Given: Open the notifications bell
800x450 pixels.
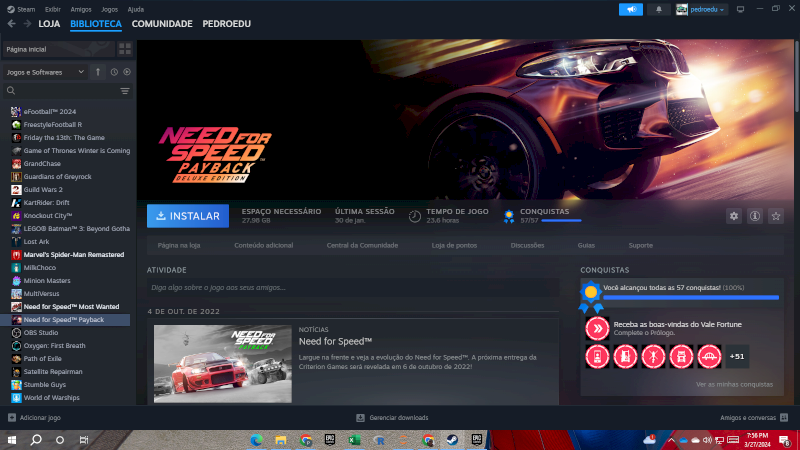Looking at the screenshot, I should (659, 9).
